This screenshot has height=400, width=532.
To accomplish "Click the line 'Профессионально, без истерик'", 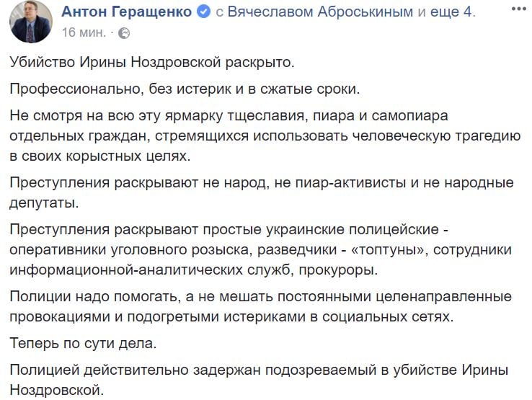I will [x=185, y=89].
